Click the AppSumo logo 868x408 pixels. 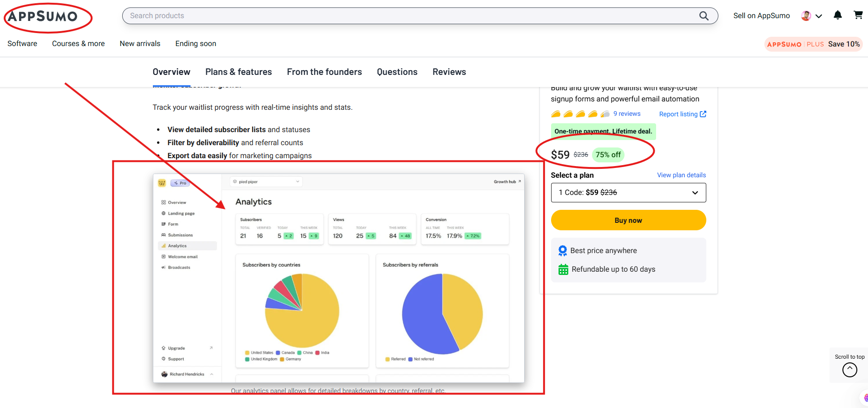coord(43,17)
